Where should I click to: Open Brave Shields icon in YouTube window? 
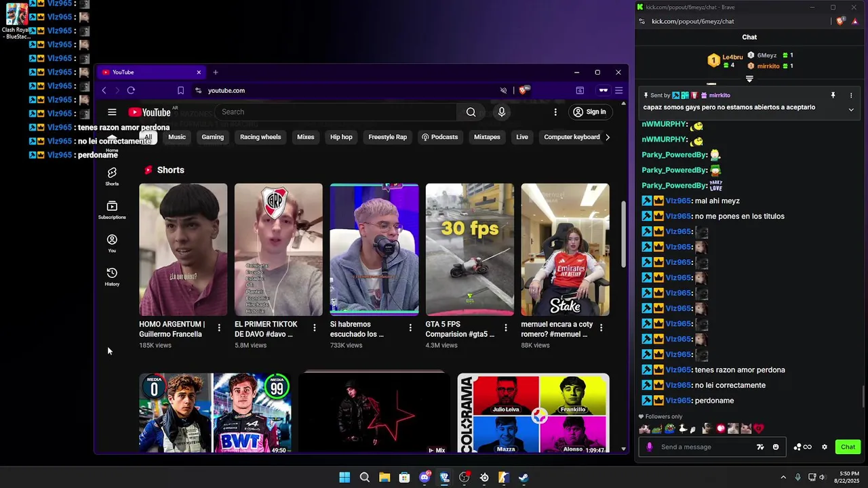point(523,89)
